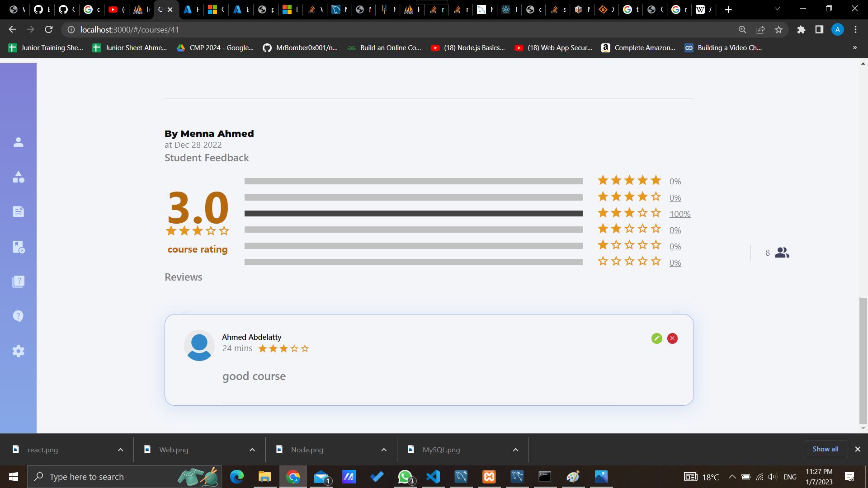Open the Build an Online Co... bookmark
This screenshot has width=868, height=488.
click(384, 48)
